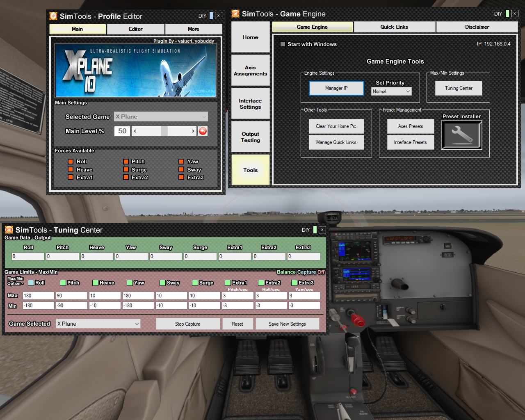Click the Pitch Min field showing -90
The width and height of the screenshot is (525, 420).
pyautogui.click(x=71, y=306)
